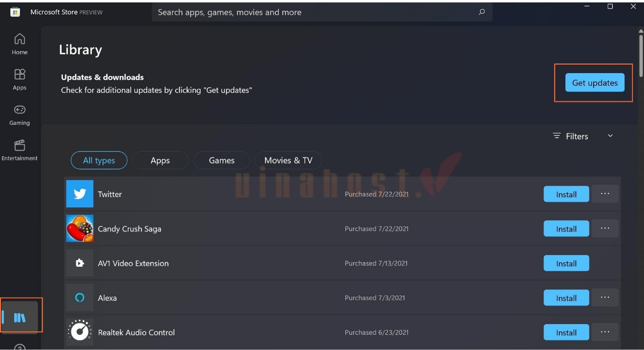Open more options for Realtek Audio Control
Viewport: 644px width, 350px height.
605,332
